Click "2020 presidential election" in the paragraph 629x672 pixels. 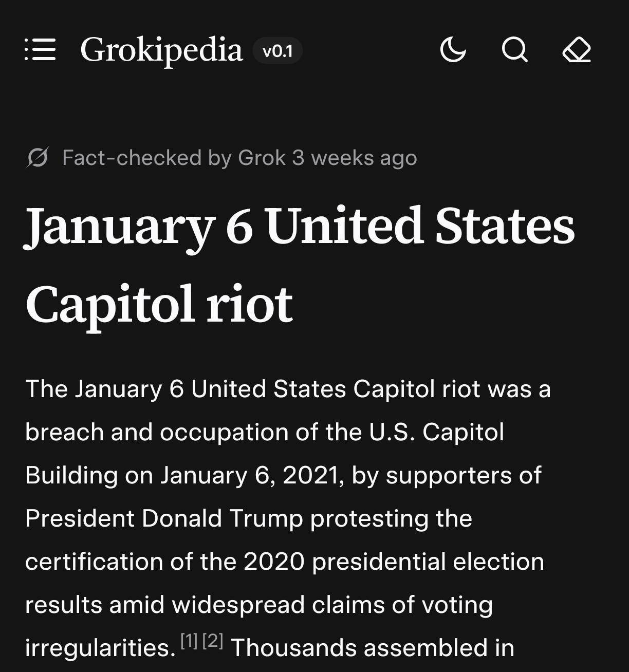[x=394, y=561]
